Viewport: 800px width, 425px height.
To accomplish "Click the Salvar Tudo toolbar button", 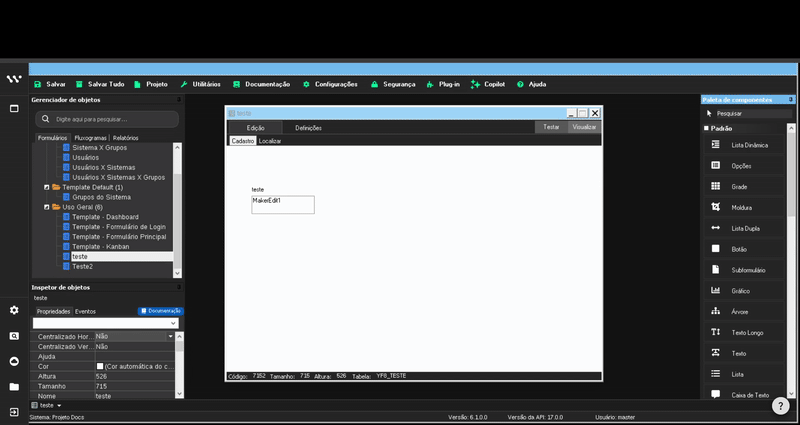I will point(98,84).
